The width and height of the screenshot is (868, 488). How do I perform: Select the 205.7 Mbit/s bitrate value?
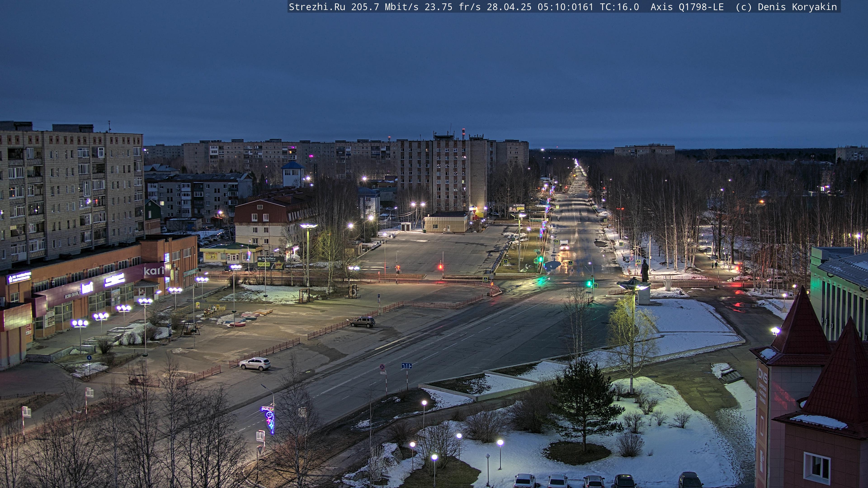[x=385, y=7]
